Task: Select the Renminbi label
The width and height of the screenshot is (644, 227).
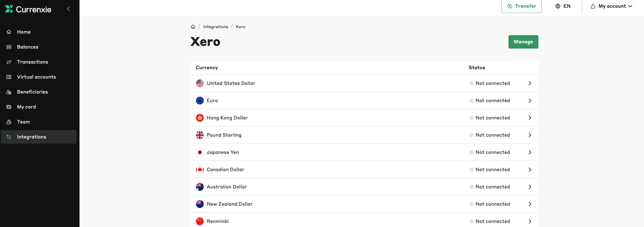Action: (218, 221)
